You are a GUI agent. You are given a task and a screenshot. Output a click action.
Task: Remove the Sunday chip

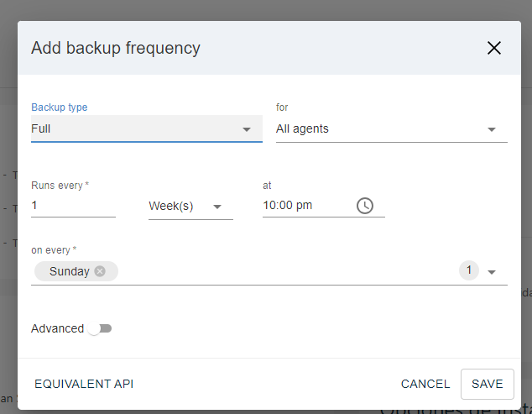[100, 271]
